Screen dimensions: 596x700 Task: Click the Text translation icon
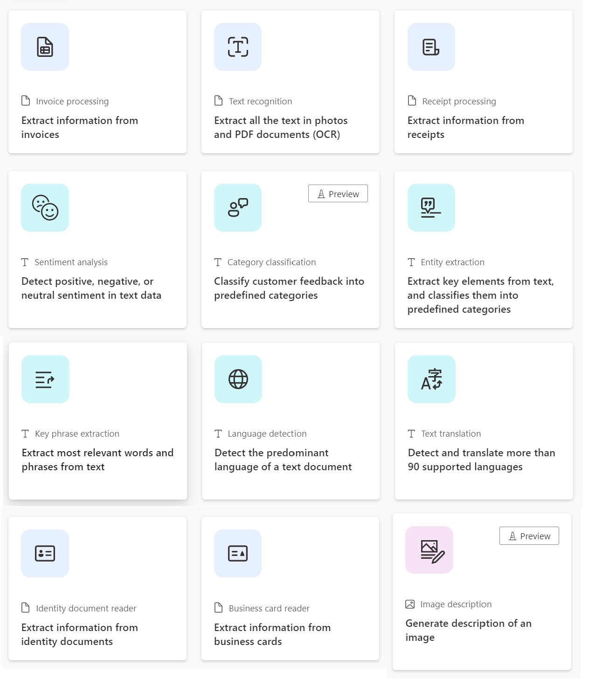pyautogui.click(x=431, y=379)
